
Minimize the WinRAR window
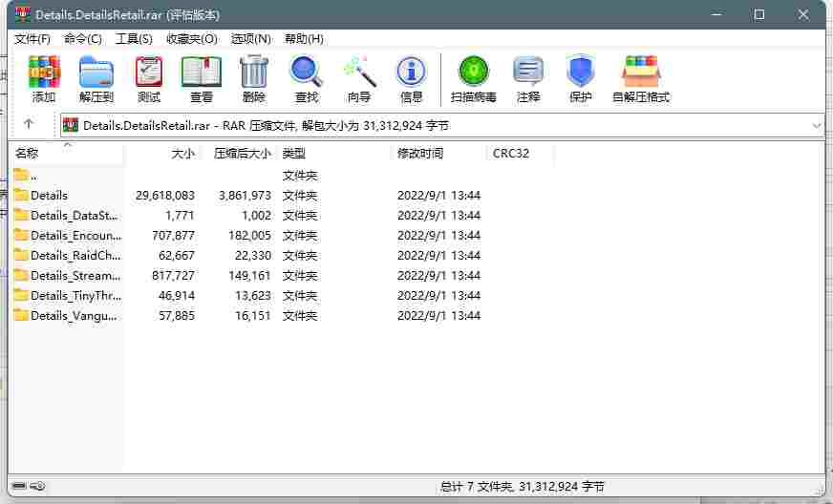(717, 15)
